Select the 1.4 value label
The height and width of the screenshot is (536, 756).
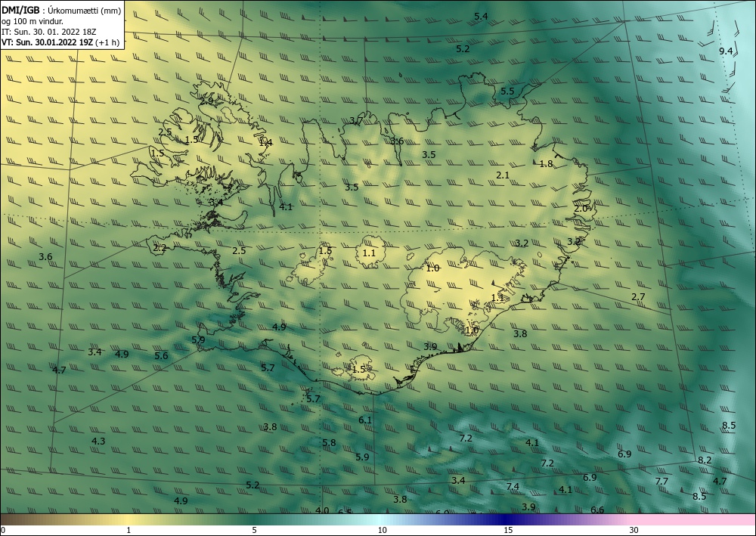pos(265,142)
